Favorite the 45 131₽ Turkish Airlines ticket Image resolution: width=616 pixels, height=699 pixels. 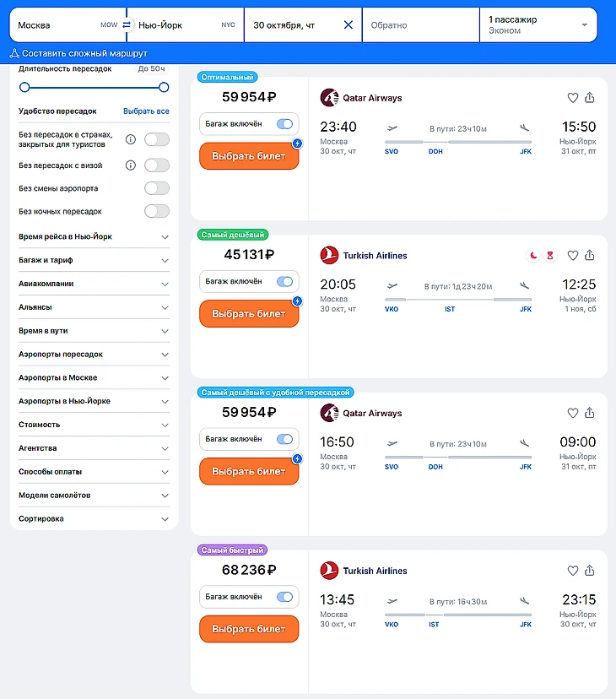coord(573,256)
